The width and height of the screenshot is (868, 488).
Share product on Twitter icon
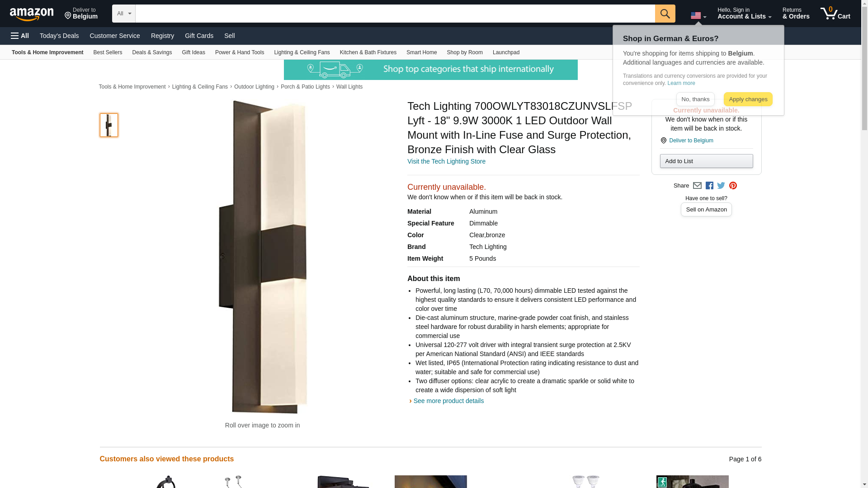pos(721,186)
